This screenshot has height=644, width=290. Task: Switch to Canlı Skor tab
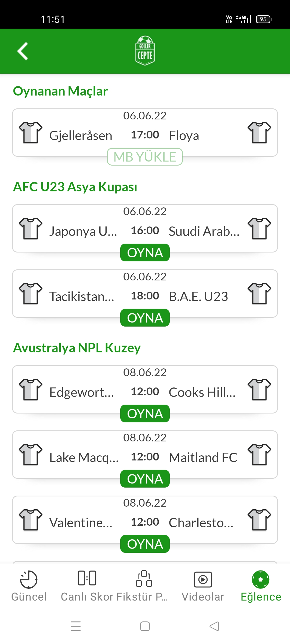(87, 586)
